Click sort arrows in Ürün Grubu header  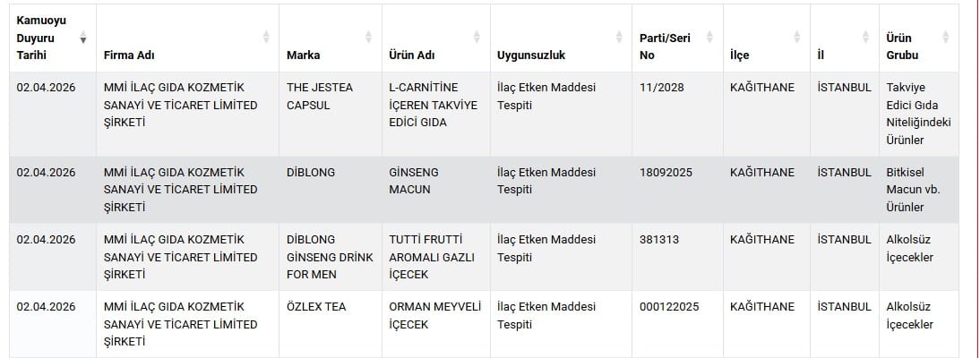(x=945, y=38)
